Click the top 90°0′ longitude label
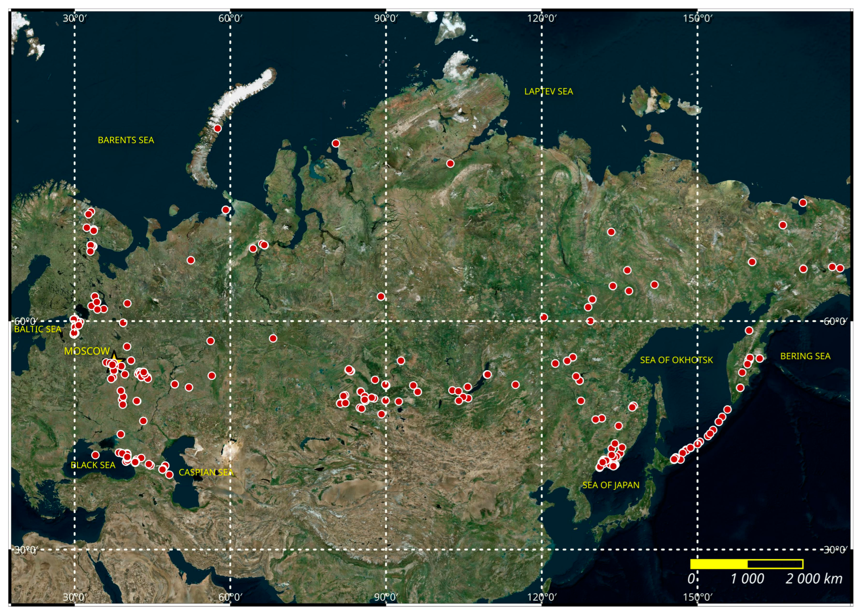 pos(386,18)
